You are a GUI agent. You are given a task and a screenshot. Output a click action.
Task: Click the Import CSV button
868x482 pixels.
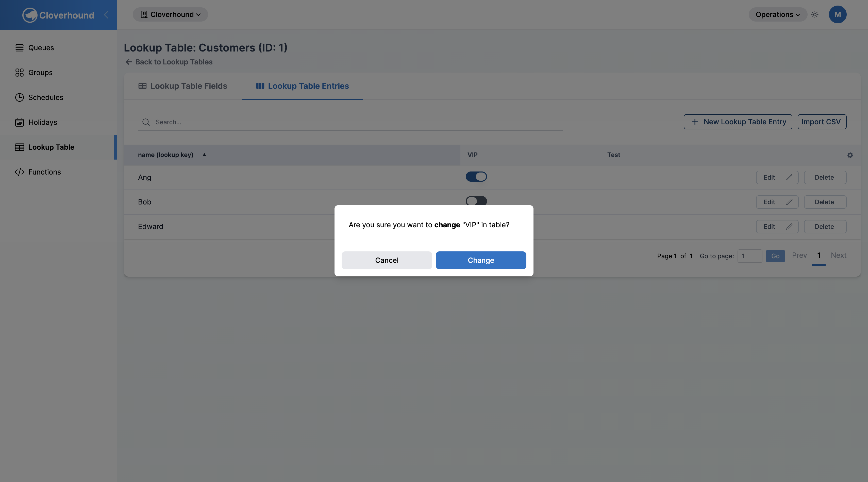coord(822,122)
